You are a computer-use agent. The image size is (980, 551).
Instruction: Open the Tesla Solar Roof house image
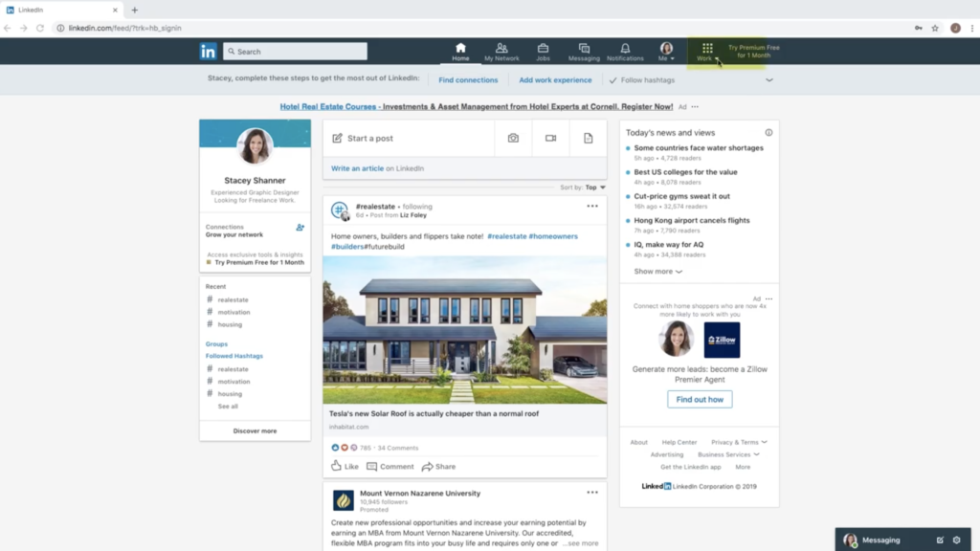click(464, 329)
